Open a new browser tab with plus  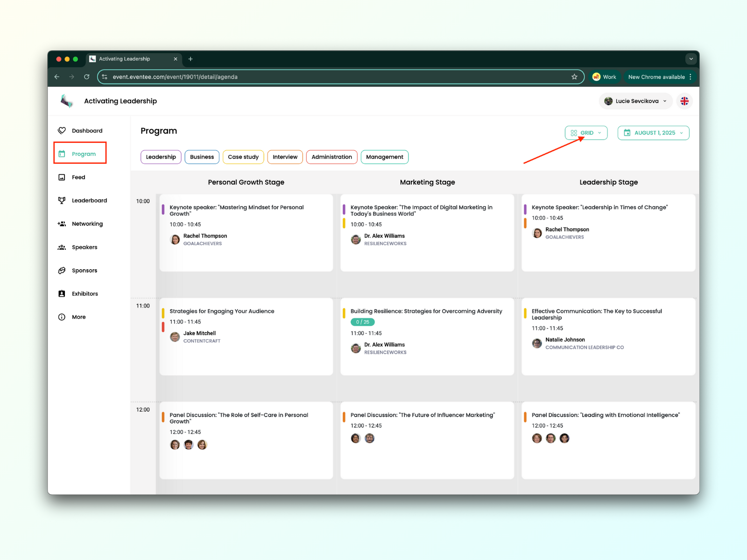coord(190,59)
